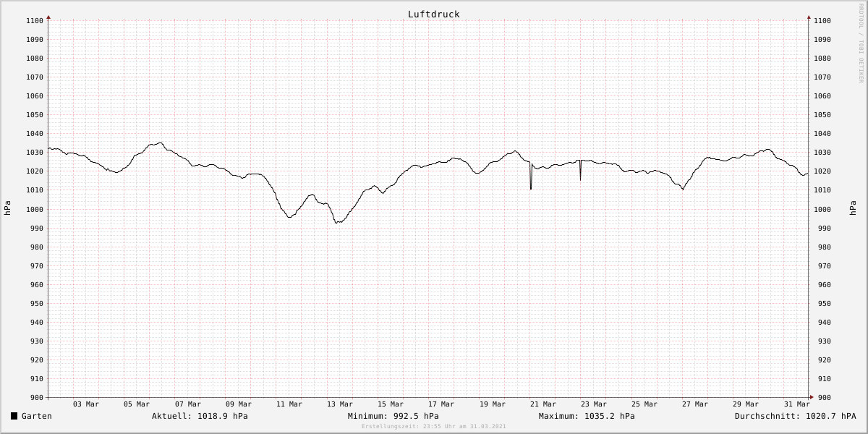Click the 13 Mar date label

pos(340,404)
